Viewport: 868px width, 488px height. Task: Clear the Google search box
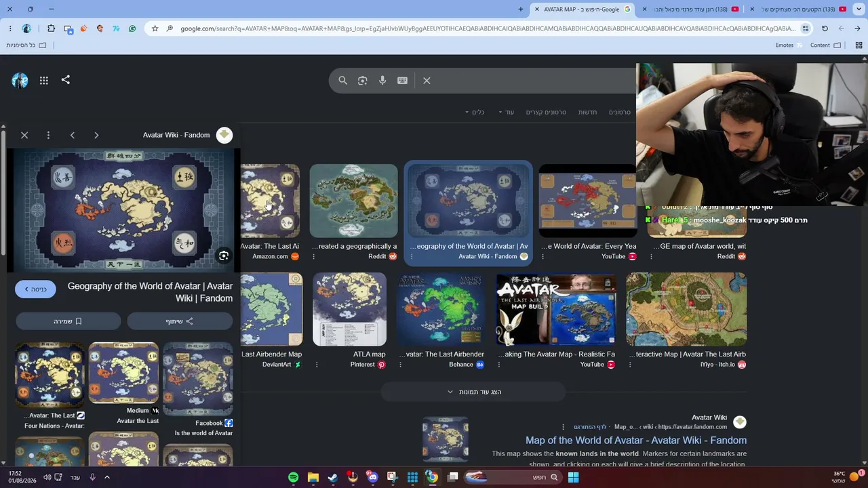click(x=427, y=81)
